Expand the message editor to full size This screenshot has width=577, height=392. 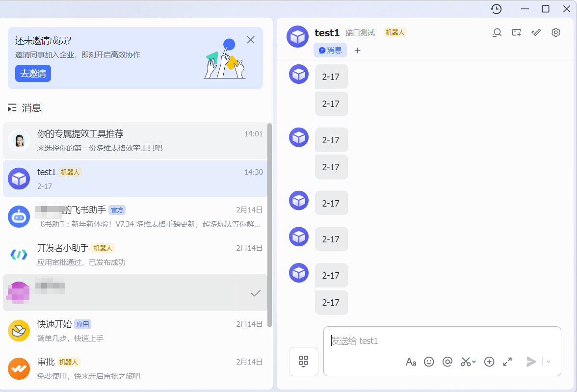coord(507,362)
